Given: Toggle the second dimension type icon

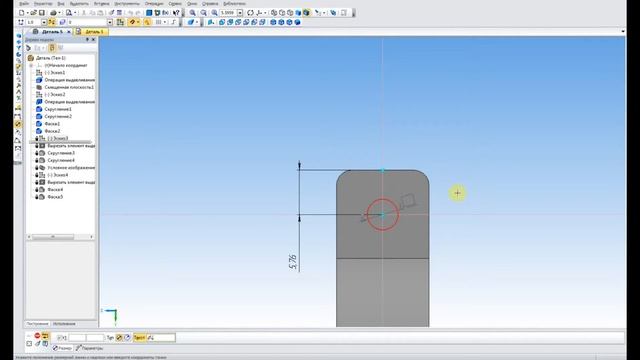Looking at the screenshot, I should 127,338.
